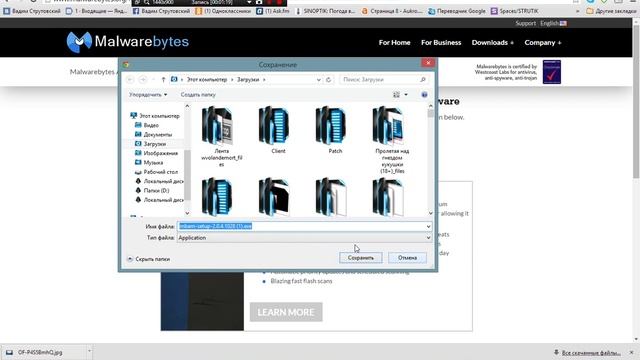
Task: Select 'Загрузки' in the navigation tree
Action: pos(150,144)
